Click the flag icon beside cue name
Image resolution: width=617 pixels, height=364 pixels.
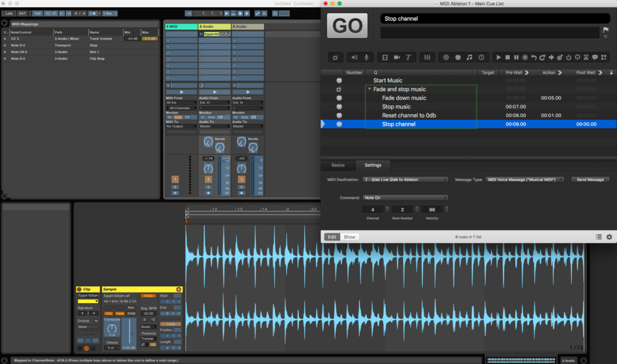tap(606, 30)
